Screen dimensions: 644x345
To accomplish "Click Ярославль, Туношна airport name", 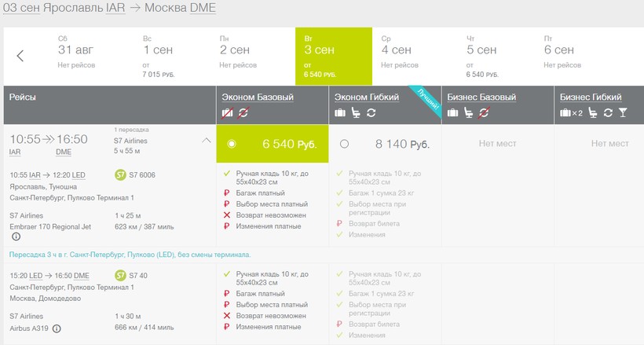I will pos(43,187).
